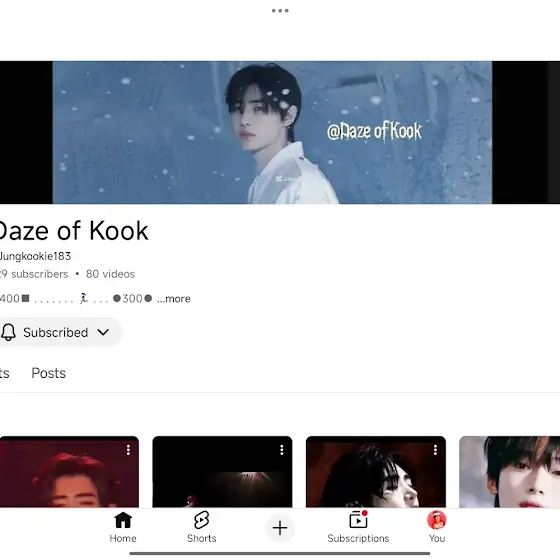Toggle the notification bell on the Subscribed button

pyautogui.click(x=8, y=332)
